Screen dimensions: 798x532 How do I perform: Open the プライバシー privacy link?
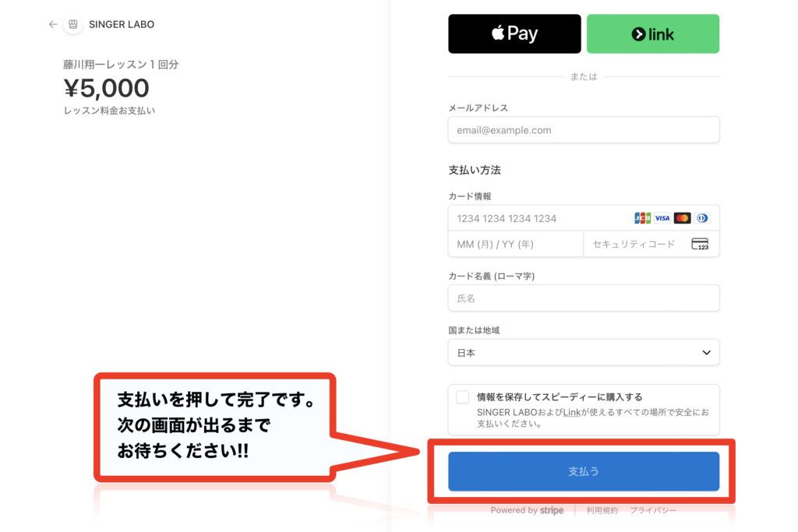(654, 510)
